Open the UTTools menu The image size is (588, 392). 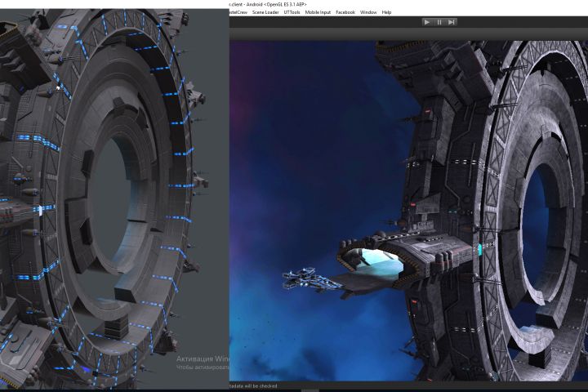coord(292,12)
